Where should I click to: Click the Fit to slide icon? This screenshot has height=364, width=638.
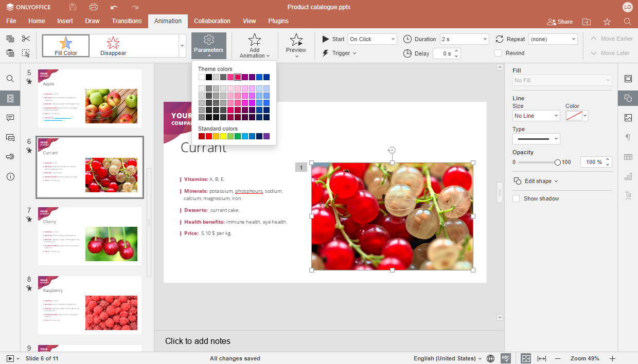point(525,358)
